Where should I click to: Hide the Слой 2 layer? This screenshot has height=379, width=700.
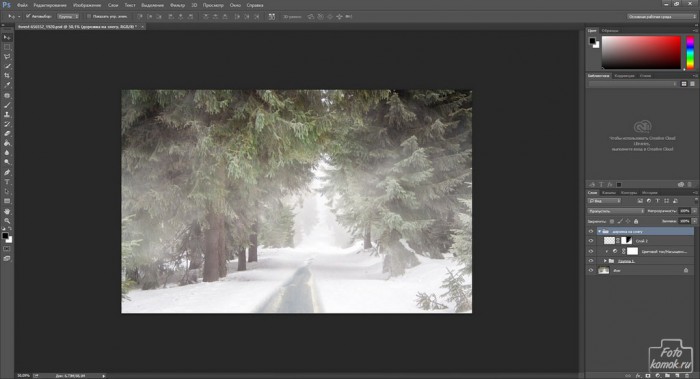[591, 241]
